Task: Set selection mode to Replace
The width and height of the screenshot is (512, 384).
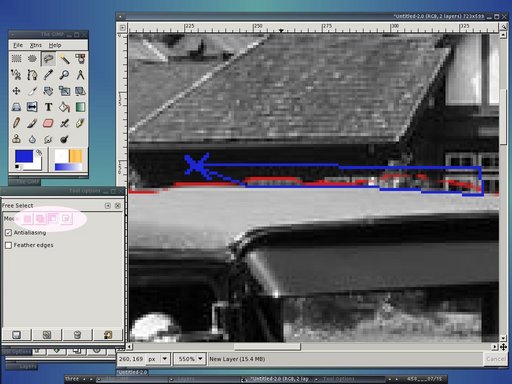Action: click(27, 219)
